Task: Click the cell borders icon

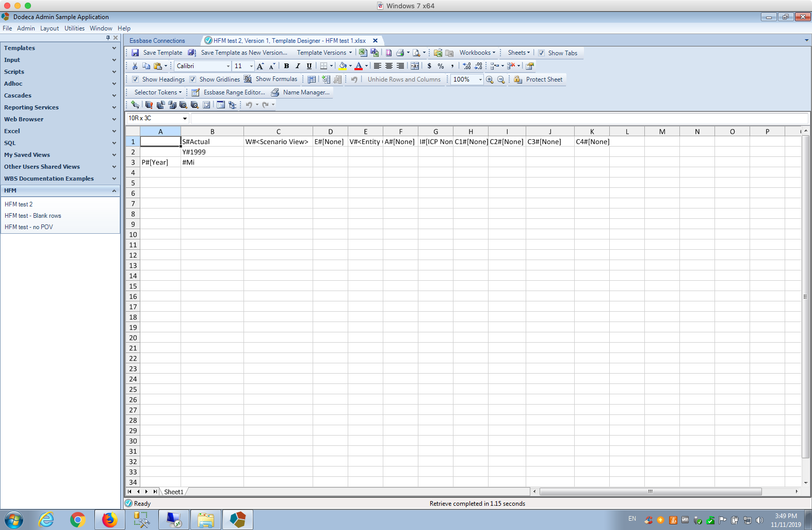Action: [323, 66]
